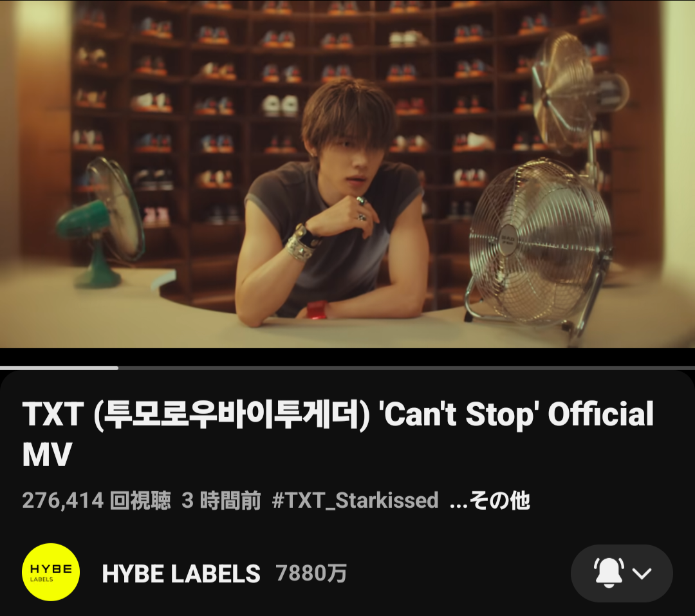Click the end point of played progress
695x616 pixels.
(x=118, y=368)
